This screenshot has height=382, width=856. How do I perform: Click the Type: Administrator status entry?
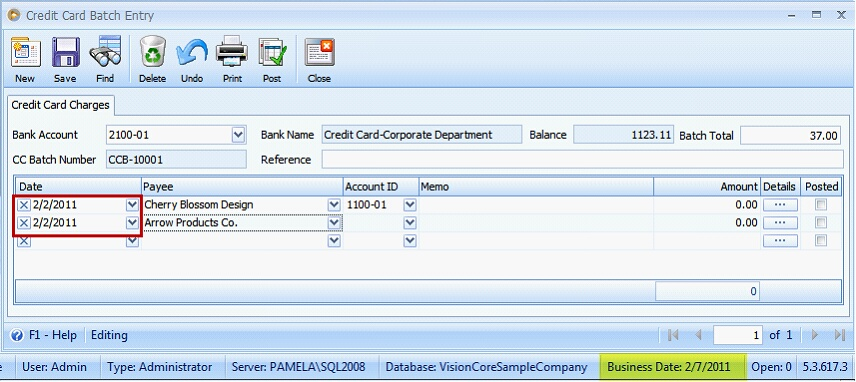tap(159, 367)
